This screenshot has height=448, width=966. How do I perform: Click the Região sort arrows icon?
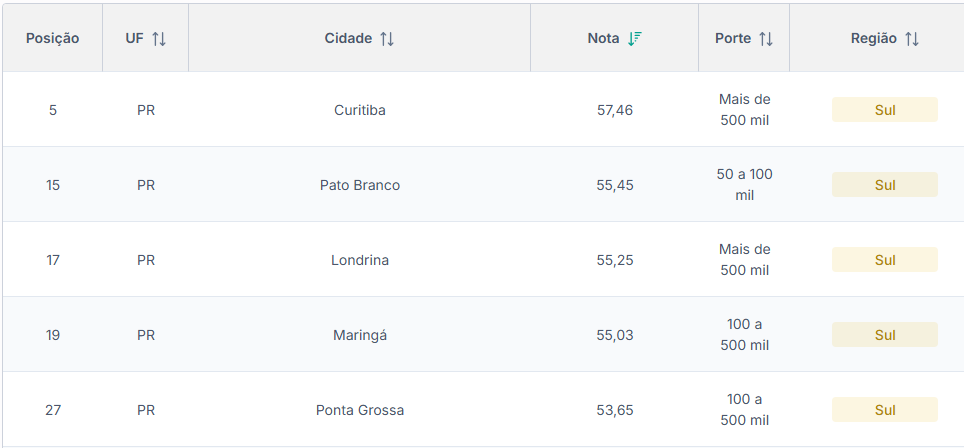coord(912,39)
